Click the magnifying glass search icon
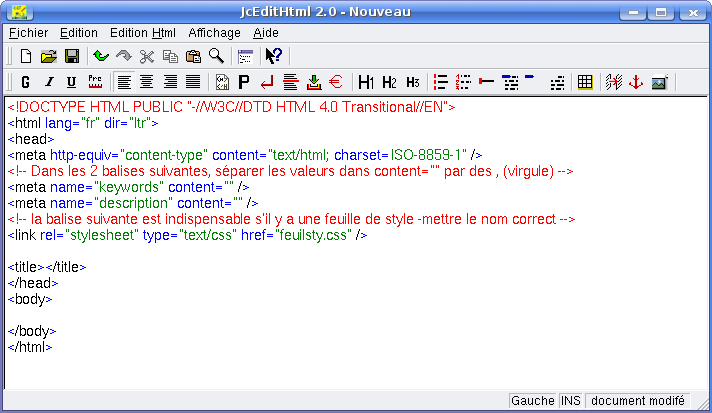The height and width of the screenshot is (413, 712). tap(215, 56)
